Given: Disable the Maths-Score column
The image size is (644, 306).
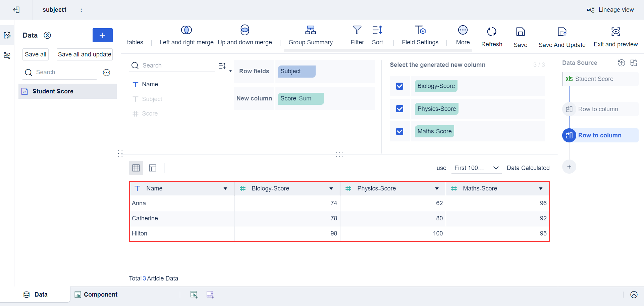Looking at the screenshot, I should pos(399,131).
